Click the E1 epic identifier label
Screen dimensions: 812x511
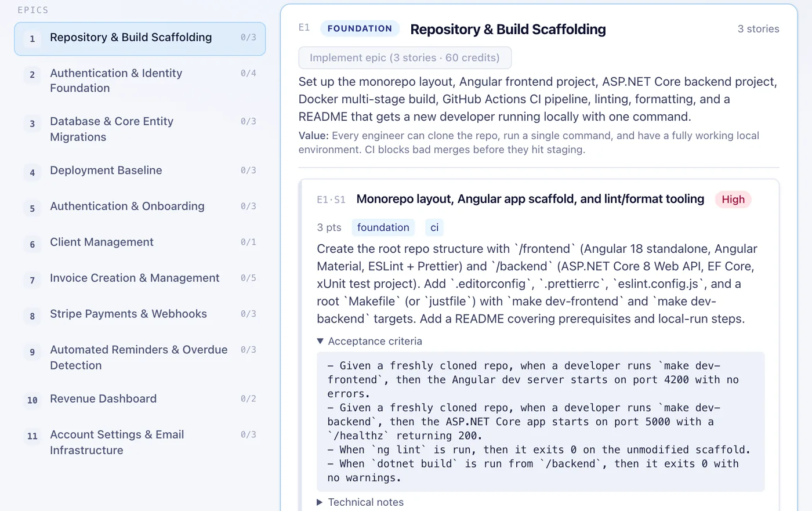tap(304, 28)
